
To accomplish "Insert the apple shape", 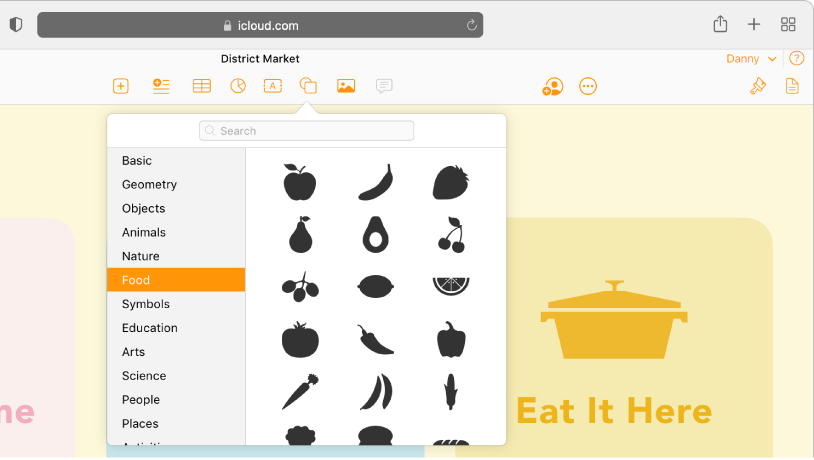I will (300, 182).
